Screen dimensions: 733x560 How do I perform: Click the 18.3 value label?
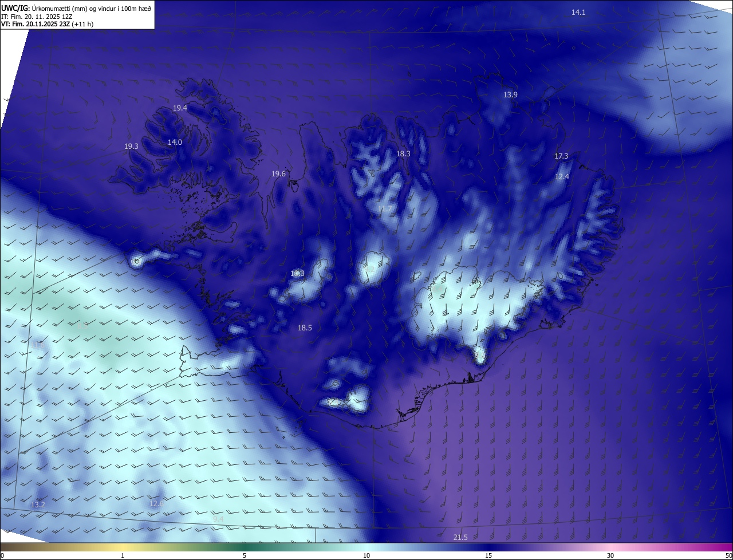coord(403,153)
